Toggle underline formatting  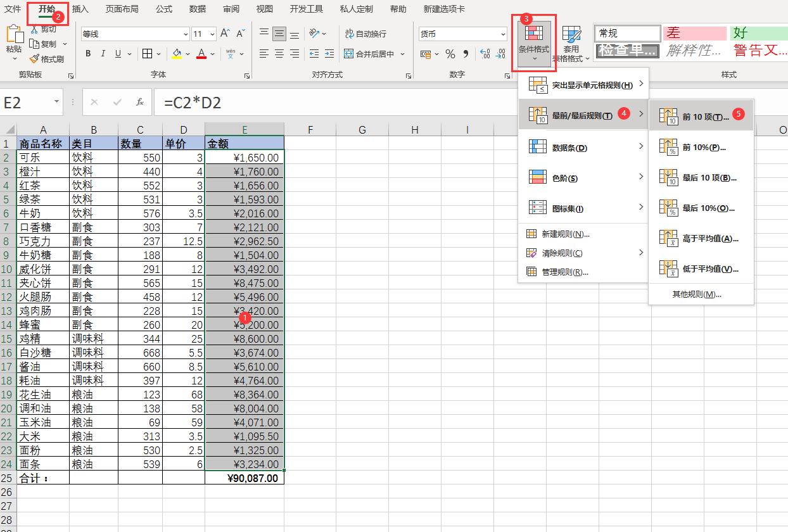(118, 54)
